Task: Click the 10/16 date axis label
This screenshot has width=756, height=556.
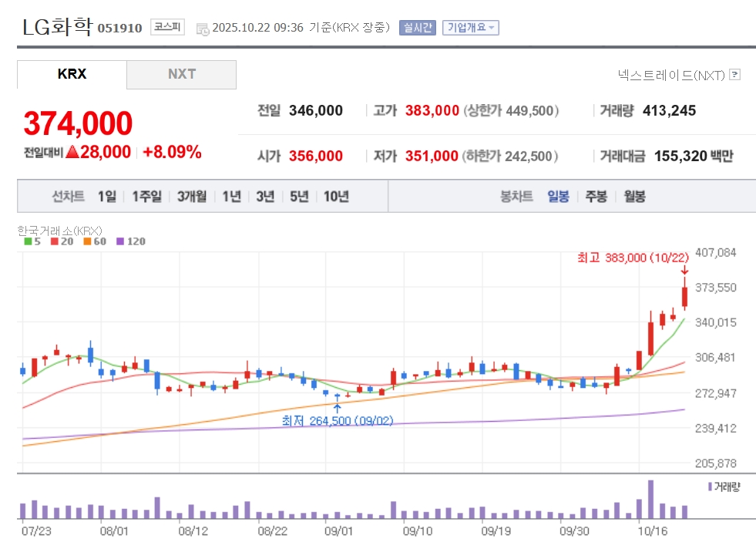Action: coord(653,531)
